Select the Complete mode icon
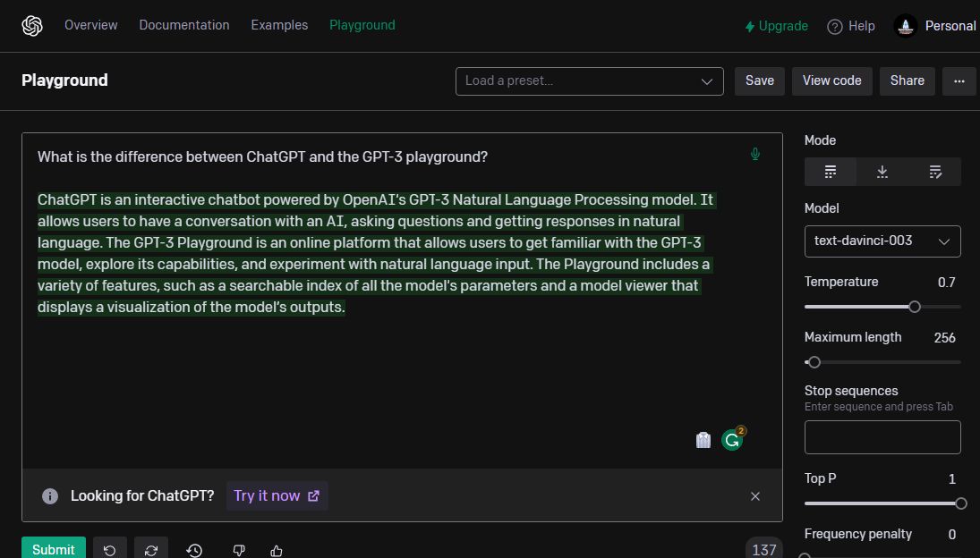This screenshot has width=980, height=558. [830, 172]
